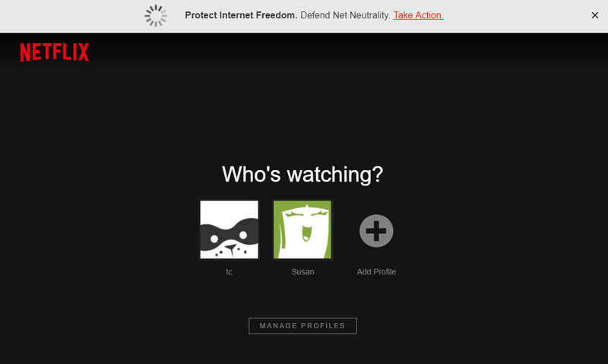Start watching as the tc profile

click(230, 229)
